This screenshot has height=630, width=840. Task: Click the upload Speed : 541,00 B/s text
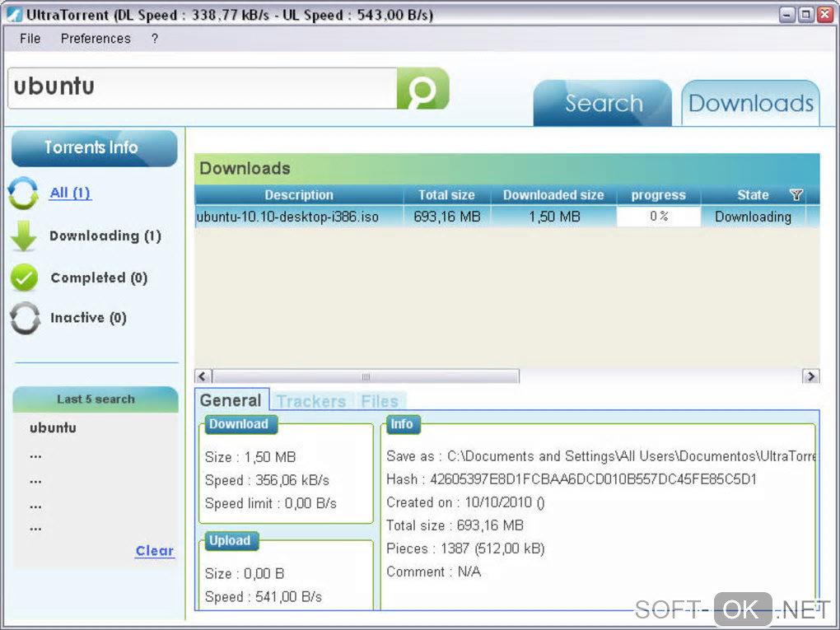[x=263, y=597]
